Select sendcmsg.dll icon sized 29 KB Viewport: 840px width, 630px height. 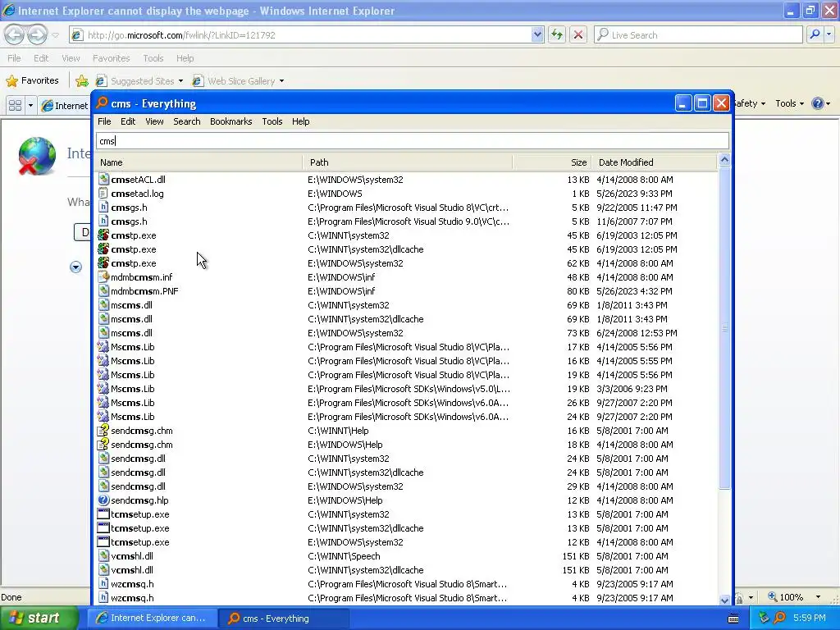(x=103, y=486)
